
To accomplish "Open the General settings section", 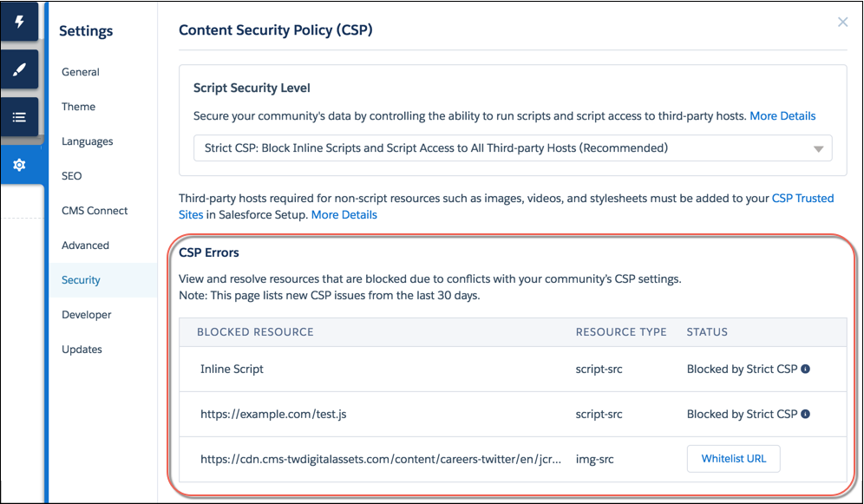I will (x=79, y=72).
